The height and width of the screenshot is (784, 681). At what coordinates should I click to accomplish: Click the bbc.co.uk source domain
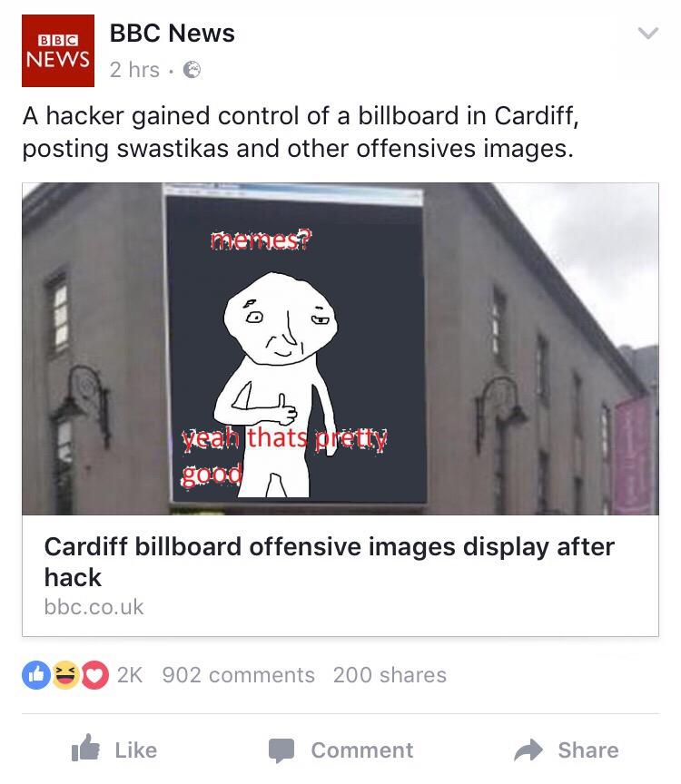[x=94, y=607]
